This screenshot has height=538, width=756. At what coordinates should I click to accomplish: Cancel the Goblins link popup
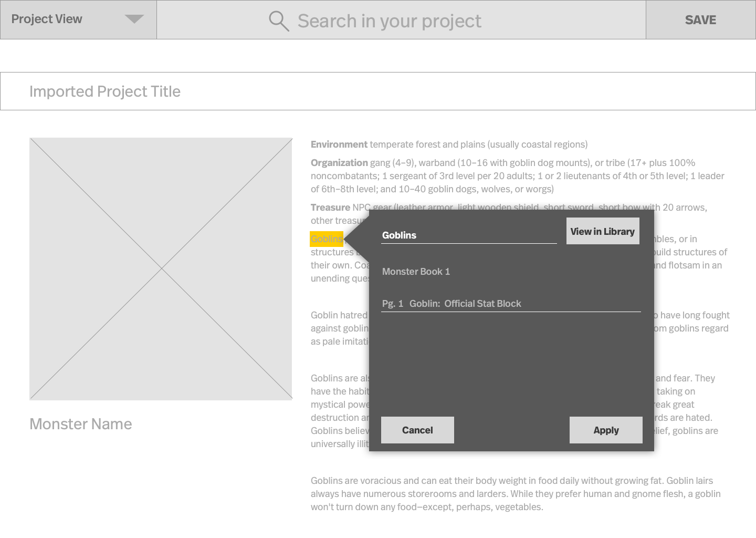(x=417, y=430)
